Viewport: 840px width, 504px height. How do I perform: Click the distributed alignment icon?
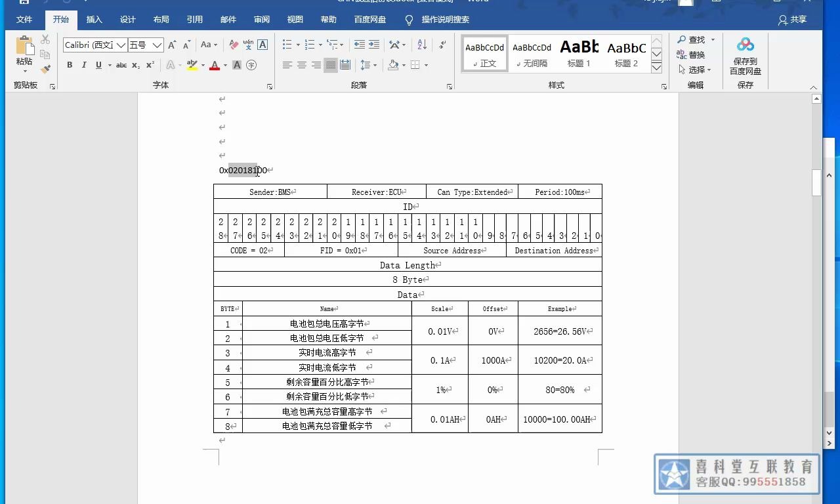(345, 65)
